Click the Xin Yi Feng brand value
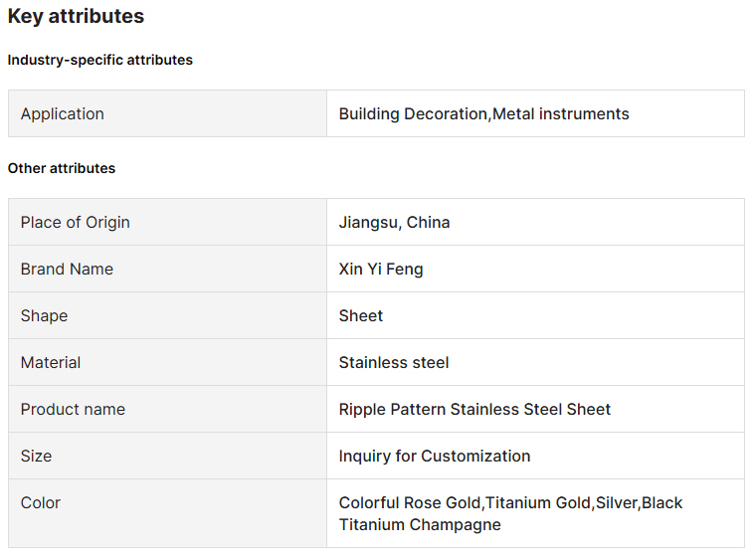The width and height of the screenshot is (756, 559). [x=381, y=269]
